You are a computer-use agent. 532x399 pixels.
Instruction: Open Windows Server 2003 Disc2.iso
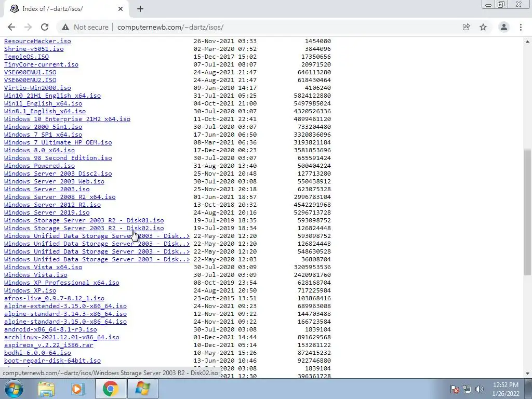58,174
